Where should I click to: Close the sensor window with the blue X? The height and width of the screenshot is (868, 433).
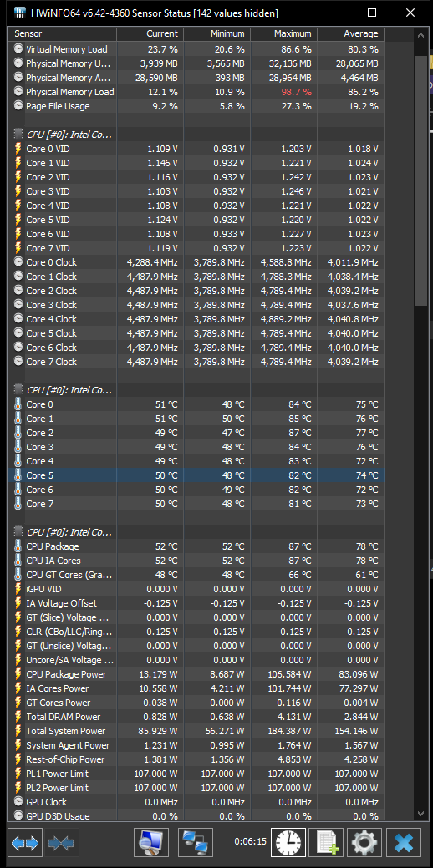404,843
